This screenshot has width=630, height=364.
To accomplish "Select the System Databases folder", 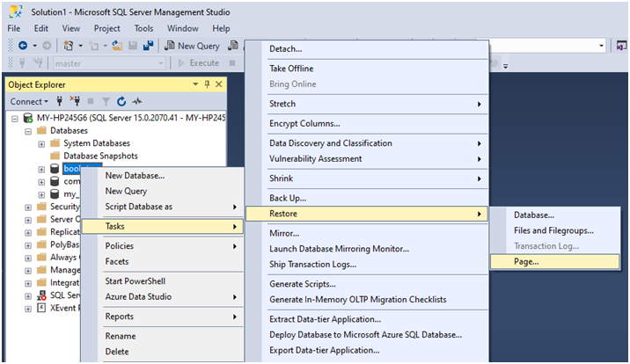I will 97,143.
